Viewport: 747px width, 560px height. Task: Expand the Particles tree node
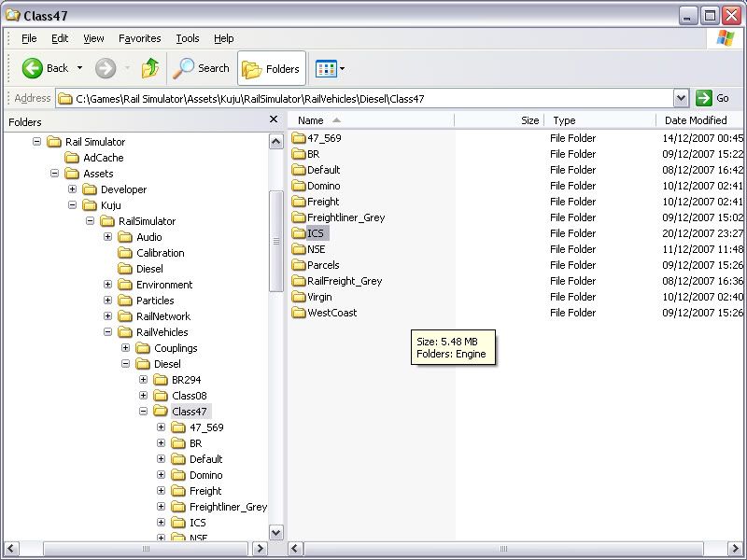(108, 301)
